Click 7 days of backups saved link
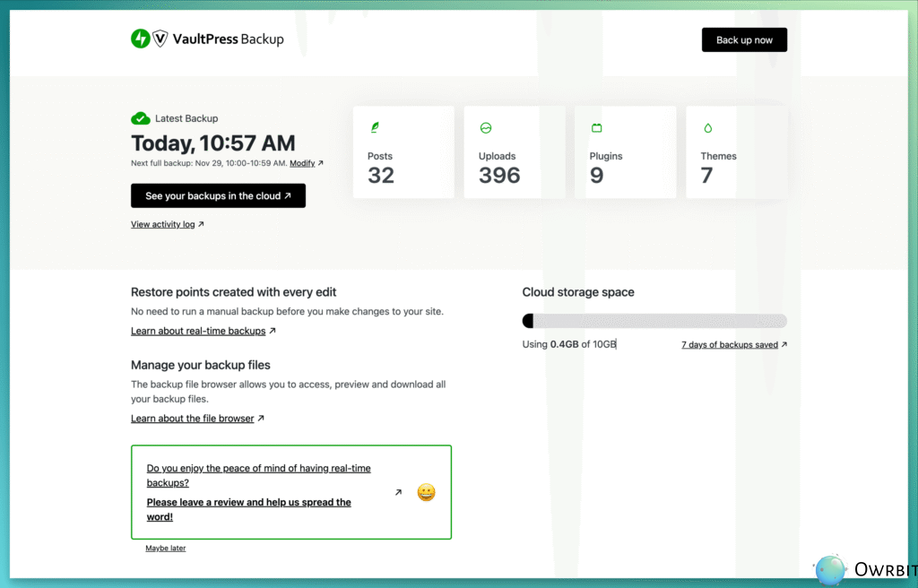The height and width of the screenshot is (588, 918). (729, 344)
